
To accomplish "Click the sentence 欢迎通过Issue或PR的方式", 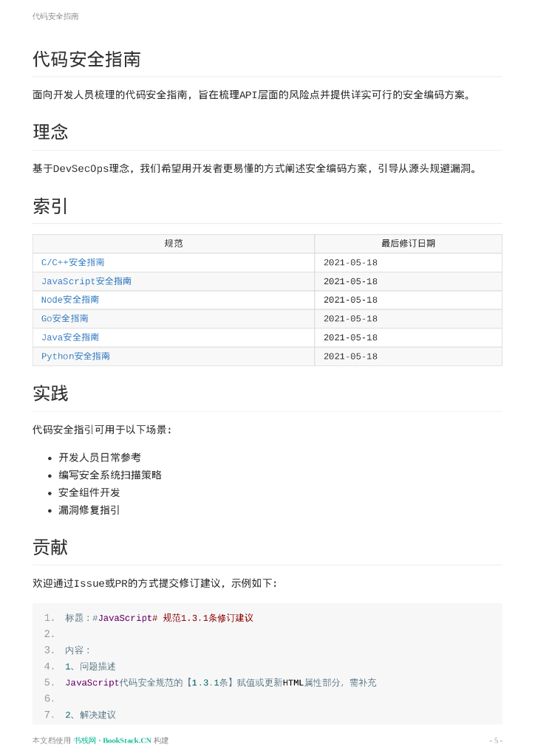I will 155,583.
